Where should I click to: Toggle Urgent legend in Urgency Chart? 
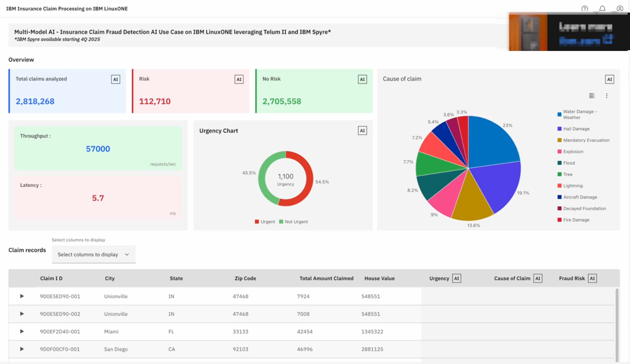[x=265, y=222]
